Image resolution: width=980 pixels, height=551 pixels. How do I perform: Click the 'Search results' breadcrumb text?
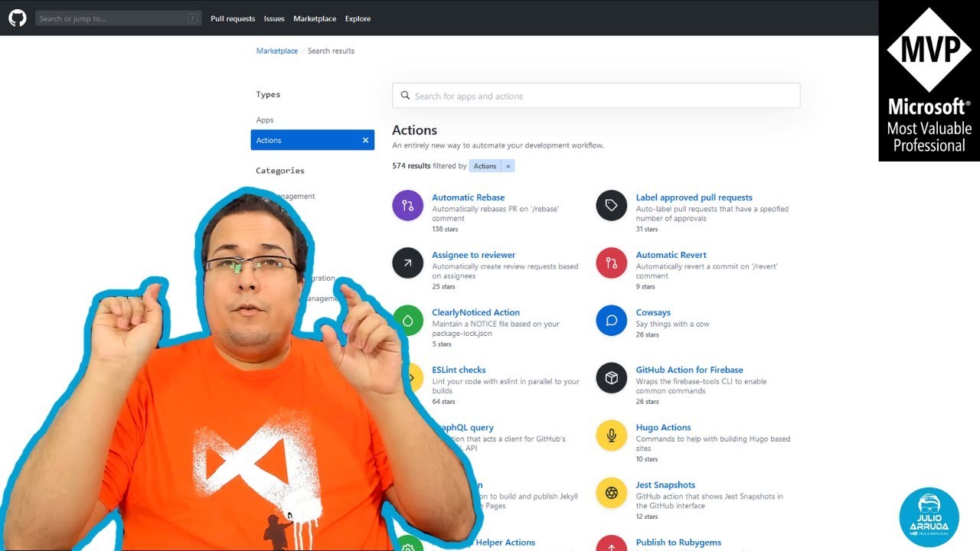click(x=331, y=51)
